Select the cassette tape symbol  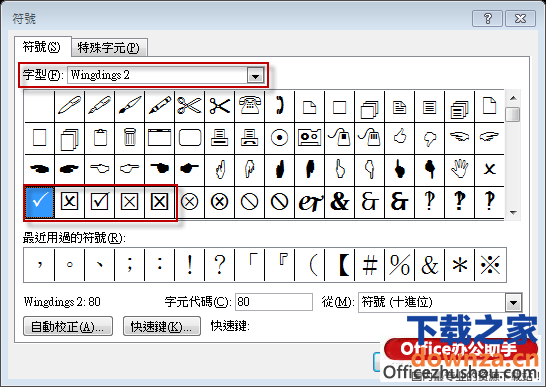(x=309, y=138)
